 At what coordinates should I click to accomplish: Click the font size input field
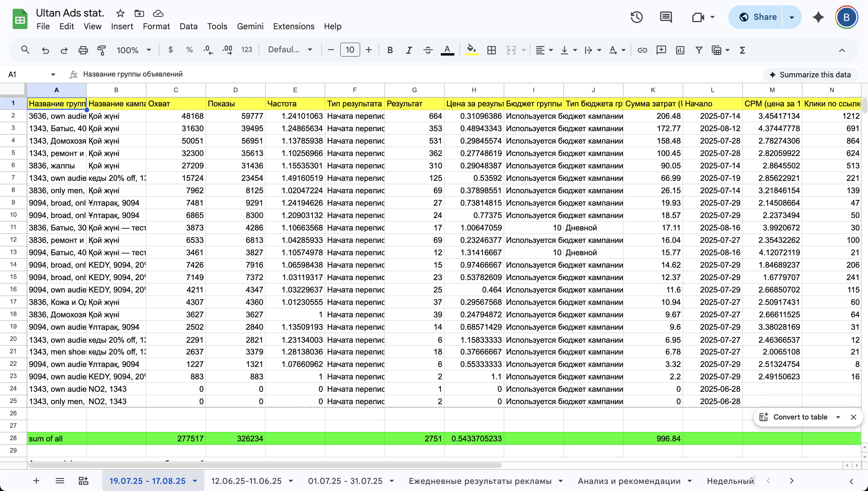[x=350, y=50]
